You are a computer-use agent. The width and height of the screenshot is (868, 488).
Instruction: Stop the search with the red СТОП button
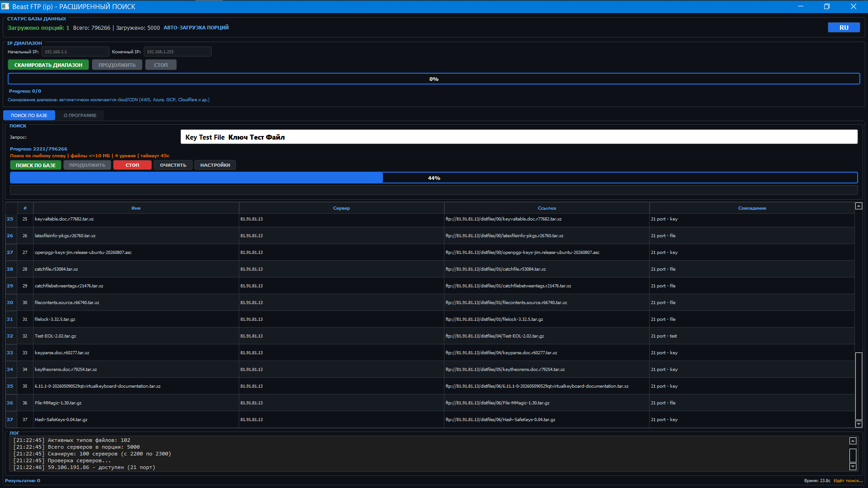click(132, 165)
